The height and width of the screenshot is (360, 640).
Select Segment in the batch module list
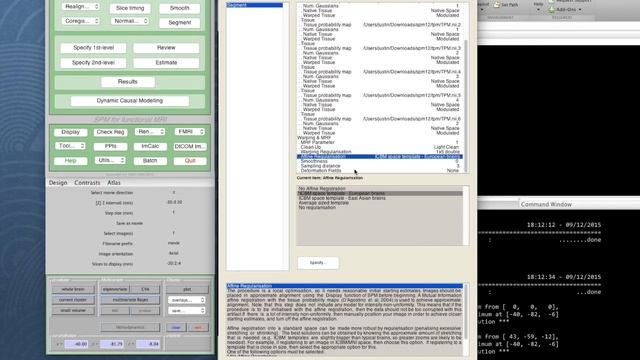[x=254, y=5]
